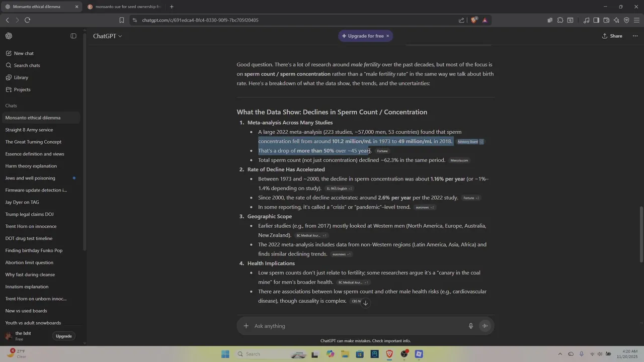Open the Brave Rewards triangle icon
This screenshot has height=362, width=644.
[x=485, y=20]
